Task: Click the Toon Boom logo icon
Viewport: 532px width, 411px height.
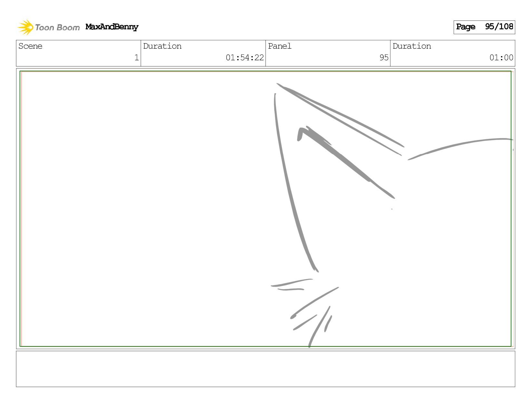Action: point(25,27)
